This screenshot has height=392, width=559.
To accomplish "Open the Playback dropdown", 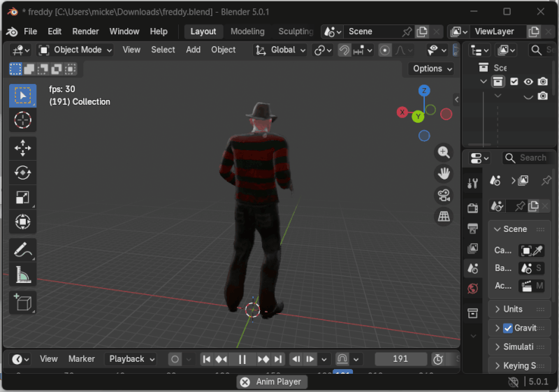I will pos(131,359).
